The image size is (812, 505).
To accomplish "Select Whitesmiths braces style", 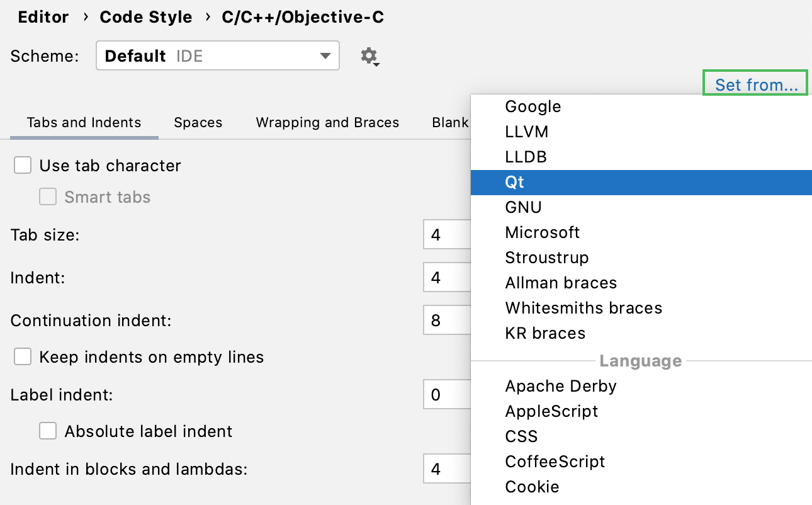I will (x=641, y=308).
